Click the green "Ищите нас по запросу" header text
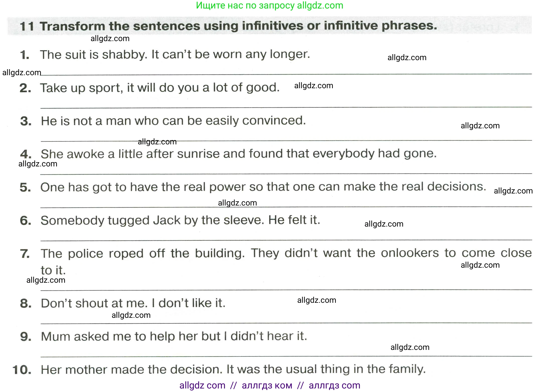Screen dimensions: 540x392 269,6
